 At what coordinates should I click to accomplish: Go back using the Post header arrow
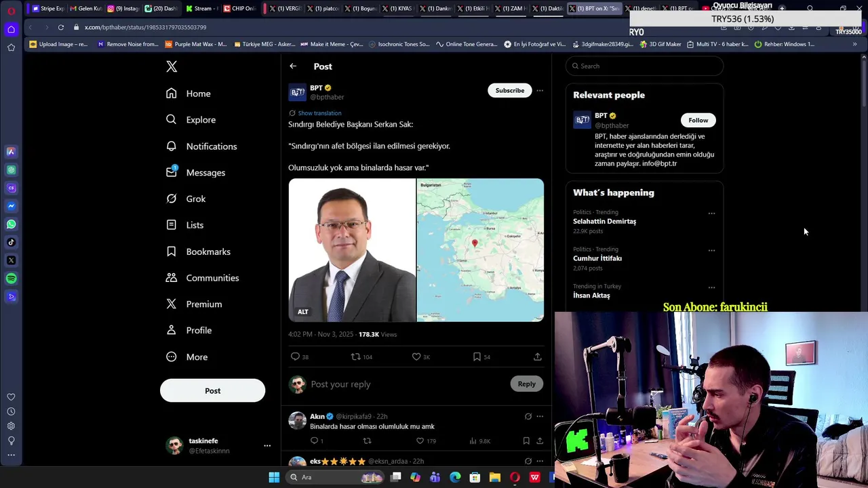[x=293, y=66]
